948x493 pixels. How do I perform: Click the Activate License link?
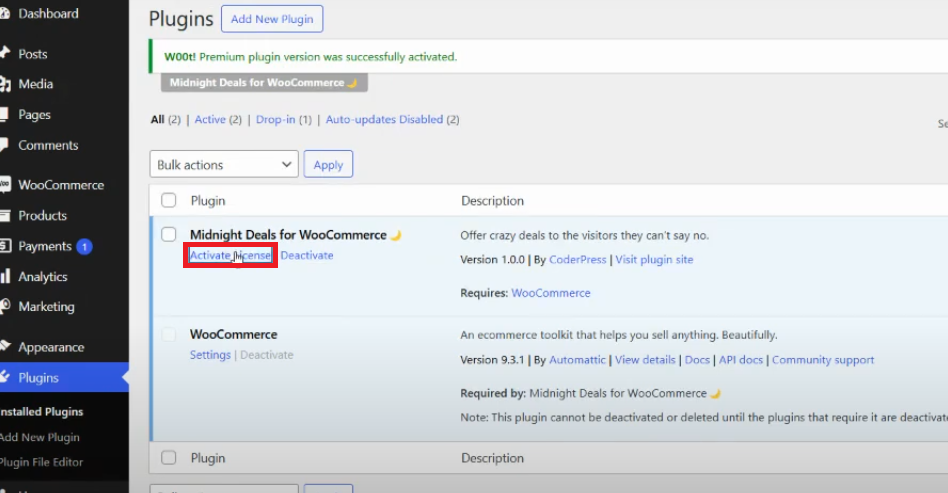(x=231, y=256)
